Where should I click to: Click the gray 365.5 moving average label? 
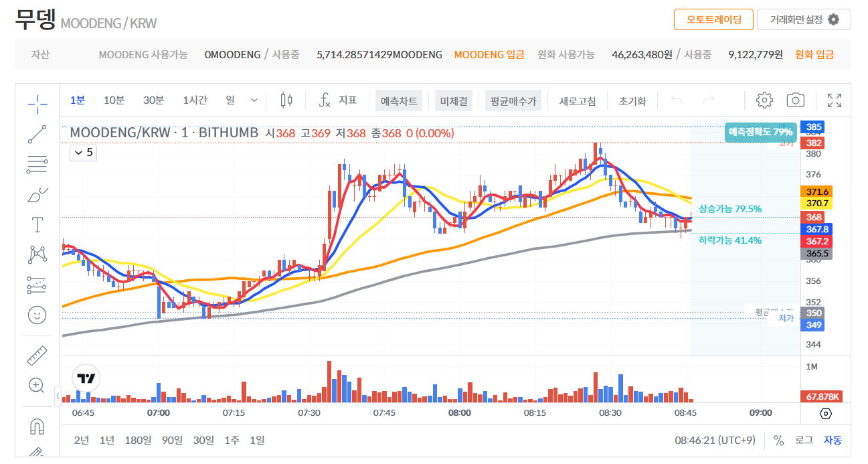(816, 254)
